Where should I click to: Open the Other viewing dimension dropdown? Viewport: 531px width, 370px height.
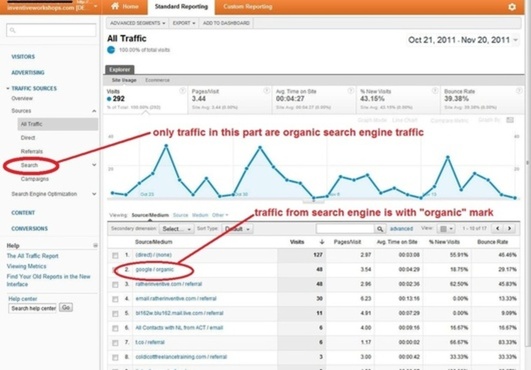(x=220, y=215)
